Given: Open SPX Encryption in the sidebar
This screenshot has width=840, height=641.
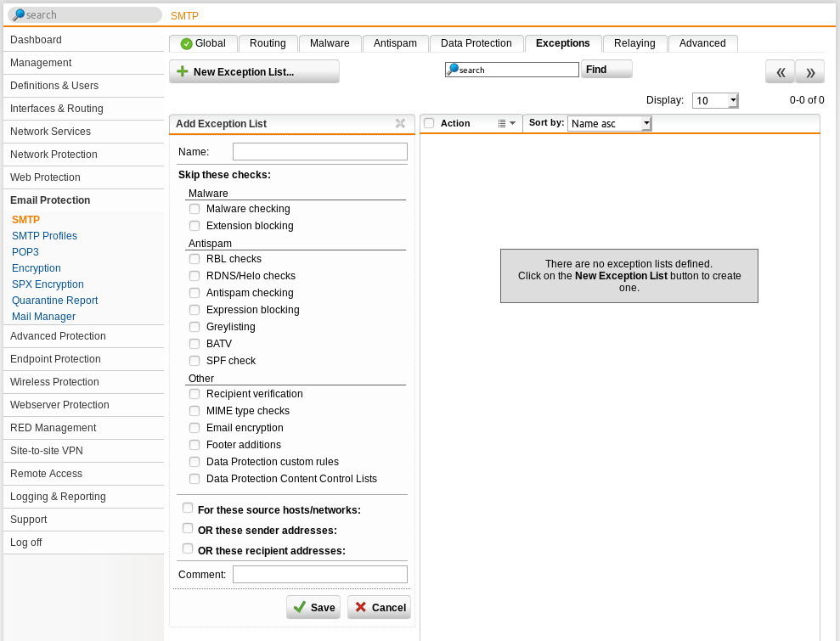Looking at the screenshot, I should [x=47, y=284].
